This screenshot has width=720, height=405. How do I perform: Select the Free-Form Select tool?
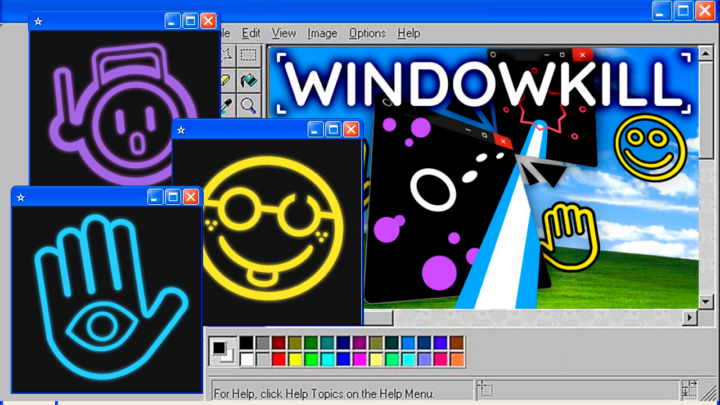(x=227, y=56)
